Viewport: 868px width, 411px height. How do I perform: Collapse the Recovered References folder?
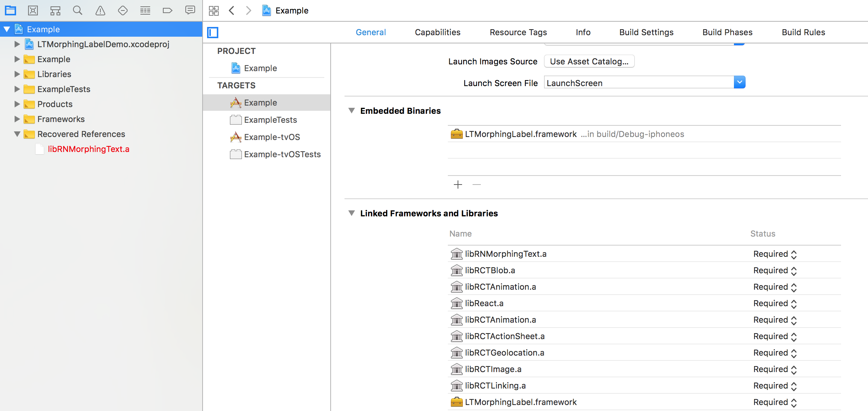17,134
